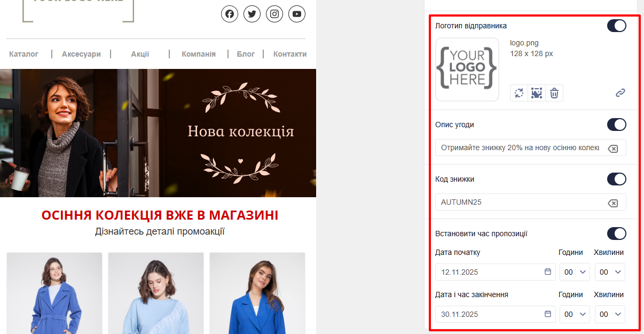Select the blue blazer product image
Image resolution: width=644 pixels, height=334 pixels.
(x=257, y=293)
